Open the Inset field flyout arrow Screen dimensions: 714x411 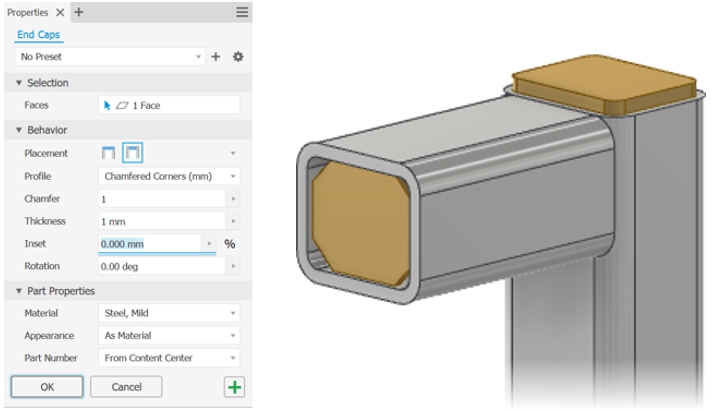(x=209, y=244)
